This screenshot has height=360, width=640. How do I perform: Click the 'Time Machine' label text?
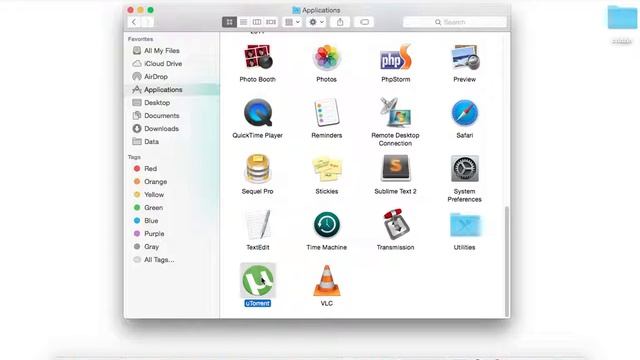tap(327, 247)
